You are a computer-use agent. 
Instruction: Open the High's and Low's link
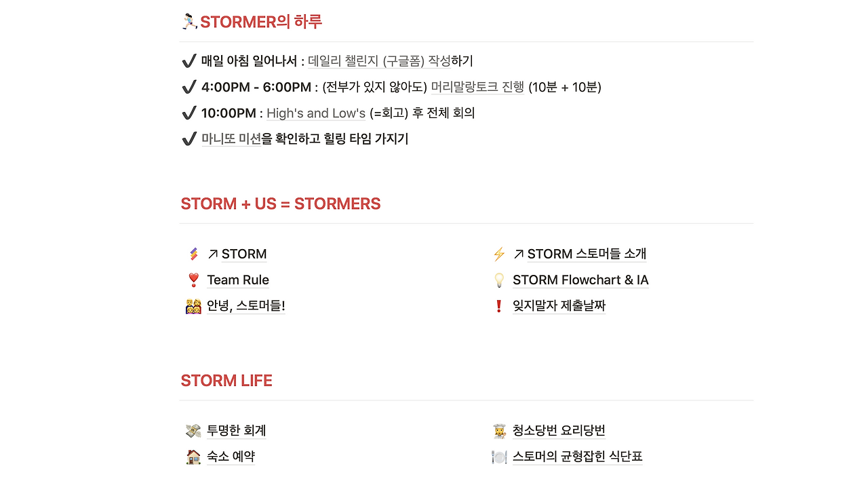coord(316,113)
